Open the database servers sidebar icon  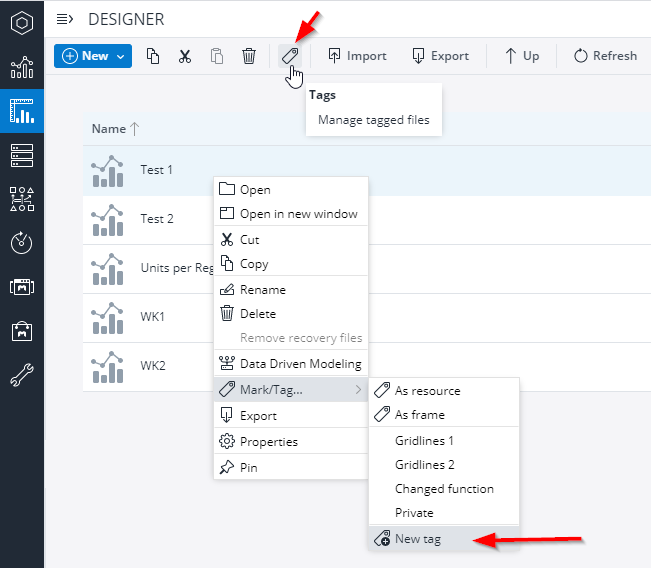(22, 156)
